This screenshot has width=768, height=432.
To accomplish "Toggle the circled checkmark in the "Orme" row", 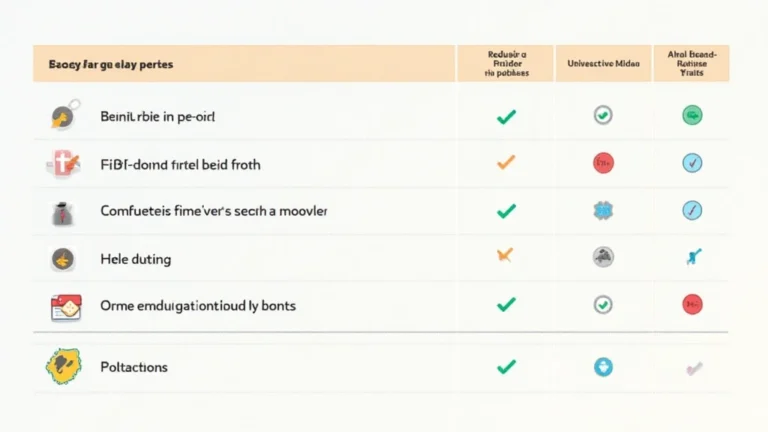I will click(x=603, y=305).
